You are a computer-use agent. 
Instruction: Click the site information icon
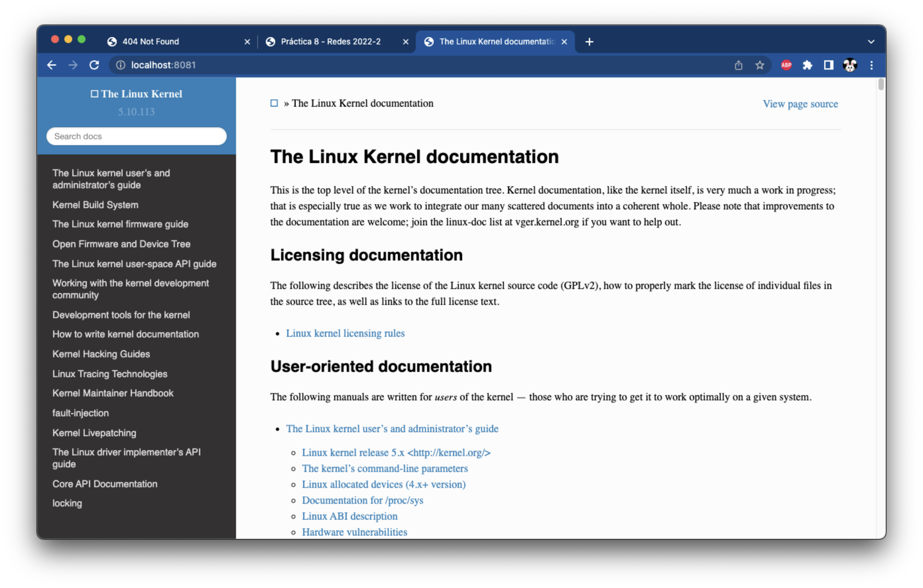click(120, 65)
